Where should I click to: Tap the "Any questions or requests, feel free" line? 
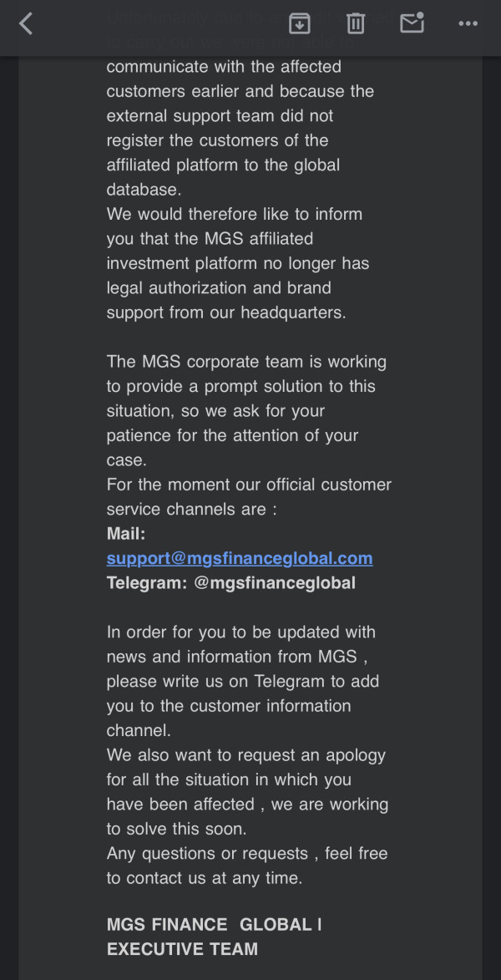(x=247, y=853)
